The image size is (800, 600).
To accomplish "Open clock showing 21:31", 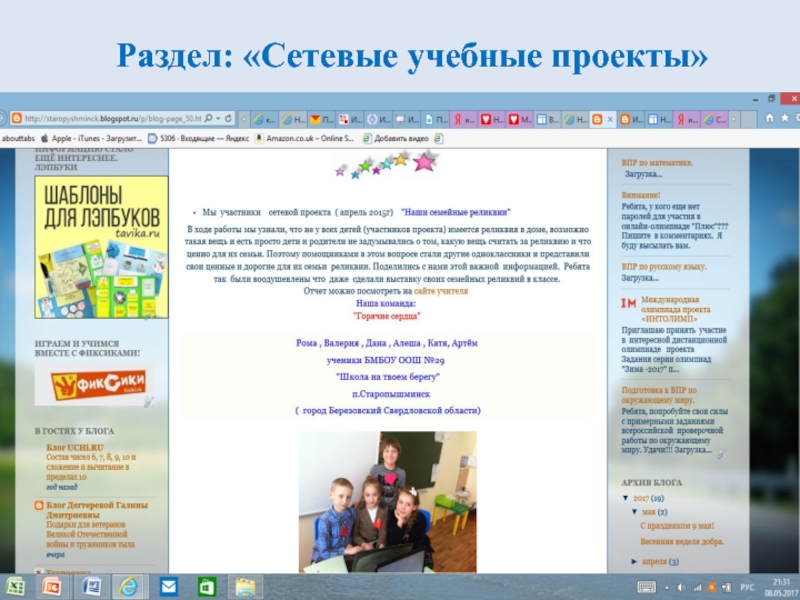I will 782,587.
